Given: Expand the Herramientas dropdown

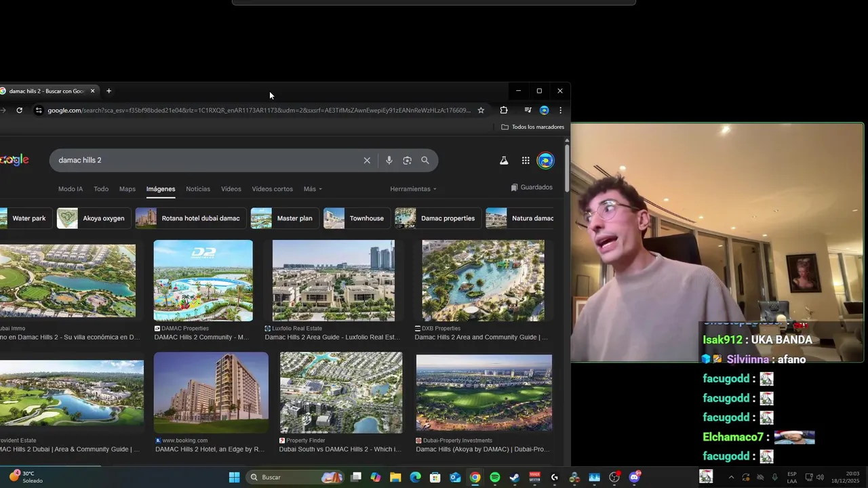Looking at the screenshot, I should coord(413,189).
